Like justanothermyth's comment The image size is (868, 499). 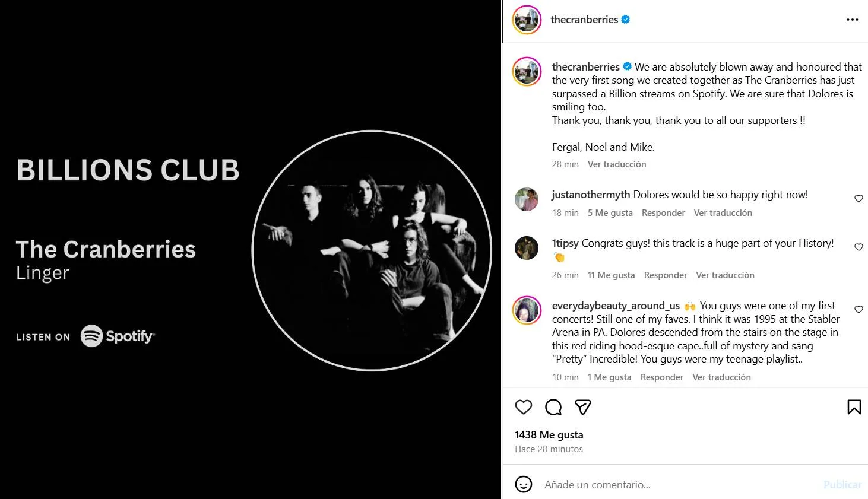pyautogui.click(x=859, y=198)
